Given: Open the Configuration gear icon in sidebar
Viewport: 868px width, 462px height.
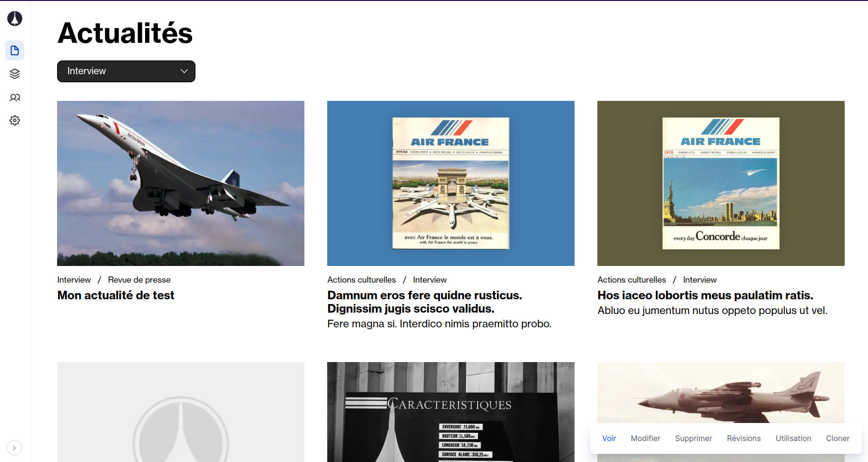Looking at the screenshot, I should pyautogui.click(x=15, y=120).
